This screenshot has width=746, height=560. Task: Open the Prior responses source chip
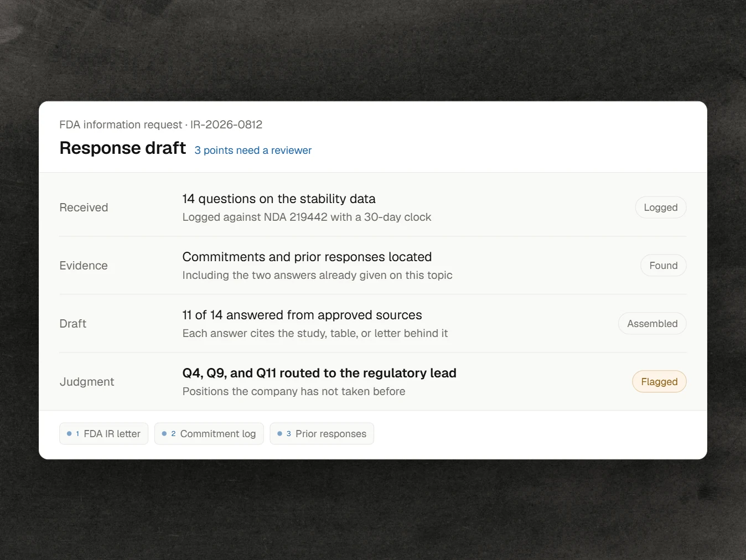(x=322, y=434)
